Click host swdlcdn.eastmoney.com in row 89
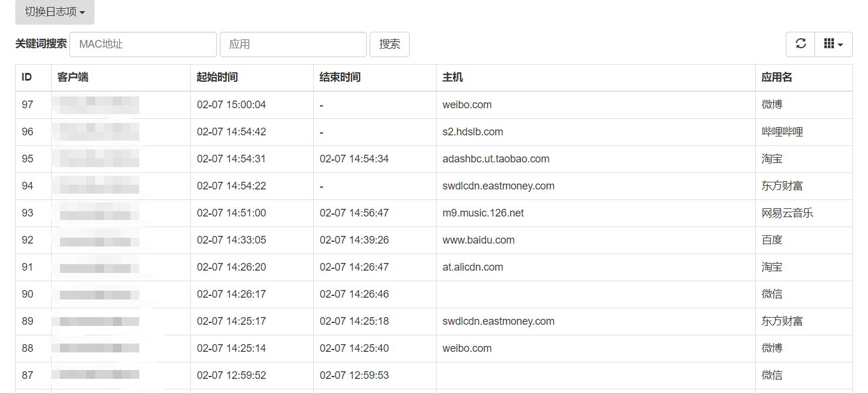 point(498,321)
